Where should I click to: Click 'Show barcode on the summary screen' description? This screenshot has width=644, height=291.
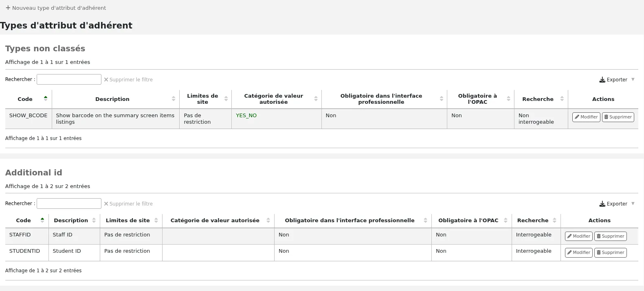pos(116,119)
